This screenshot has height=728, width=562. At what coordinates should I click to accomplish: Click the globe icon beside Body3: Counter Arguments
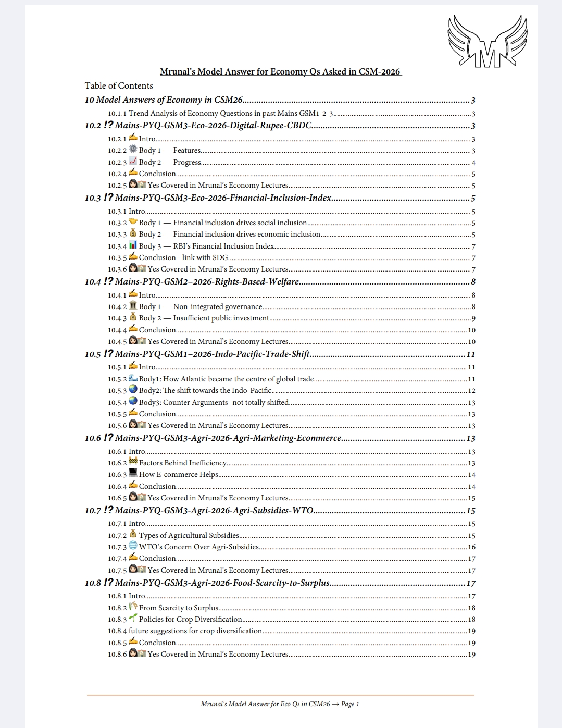[x=133, y=401]
